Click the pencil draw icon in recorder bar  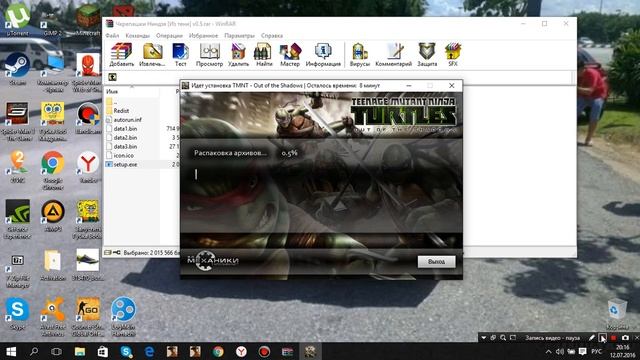[591, 338]
